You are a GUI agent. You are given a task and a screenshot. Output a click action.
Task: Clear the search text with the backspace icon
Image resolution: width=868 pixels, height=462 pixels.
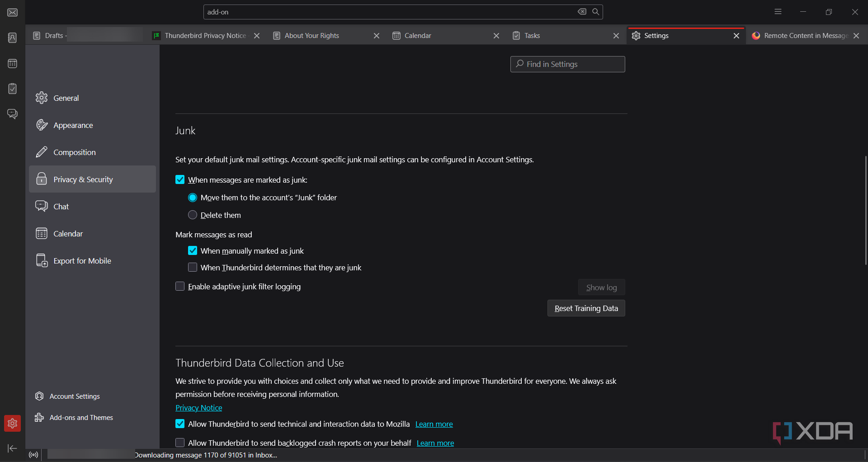[582, 12]
